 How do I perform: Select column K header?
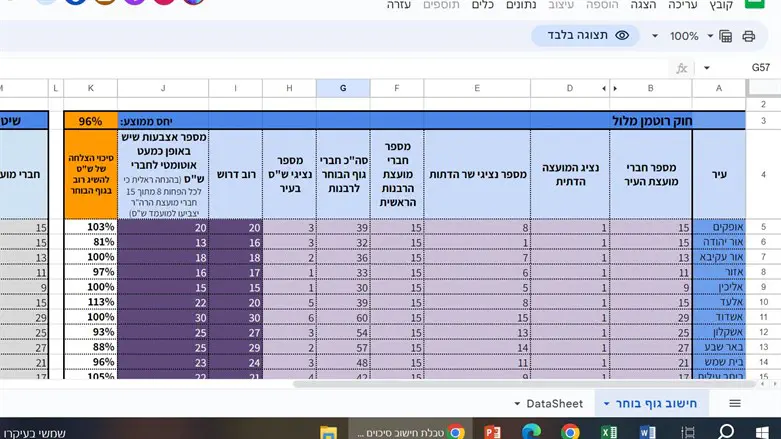(x=91, y=88)
